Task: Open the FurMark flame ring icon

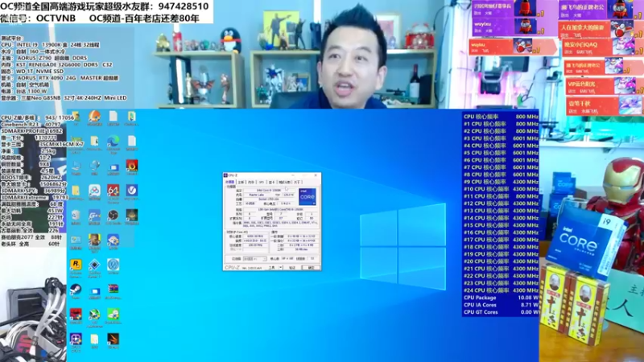Action: [131, 166]
